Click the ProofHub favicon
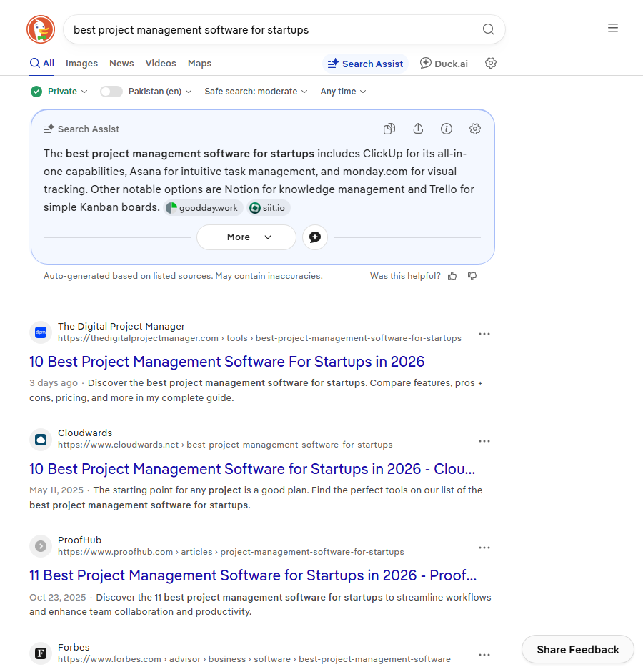The image size is (643, 672). (41, 546)
